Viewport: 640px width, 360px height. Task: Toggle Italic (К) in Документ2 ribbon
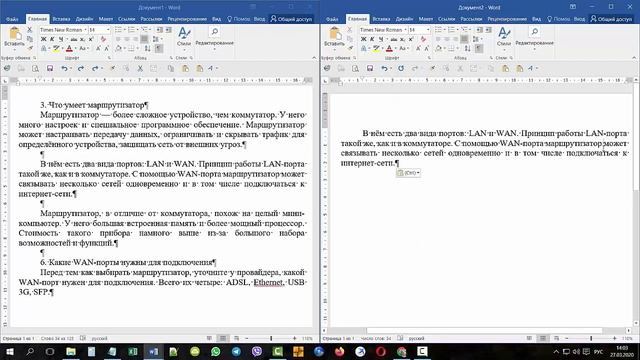coord(372,39)
